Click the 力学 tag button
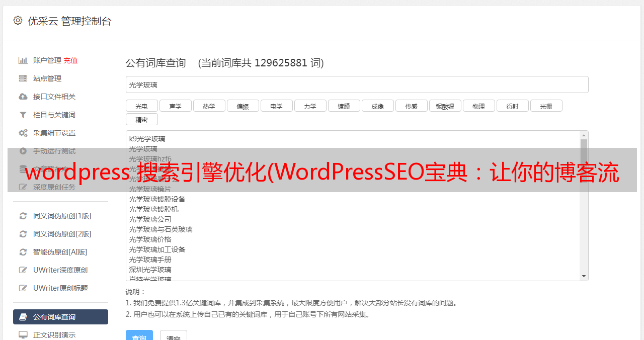The image size is (644, 340). point(310,106)
